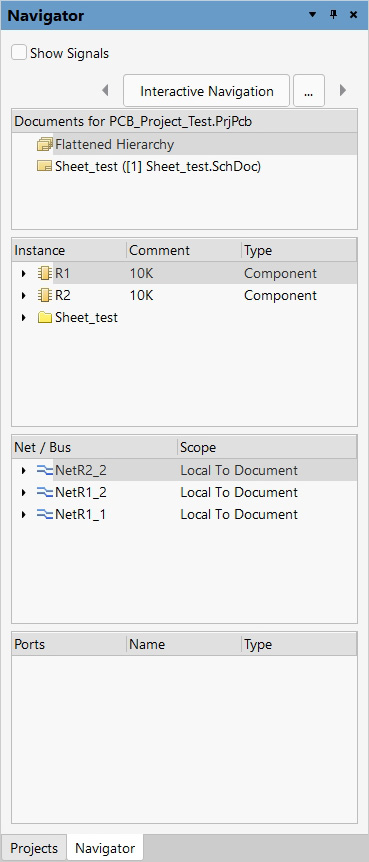The width and height of the screenshot is (369, 862).
Task: Select the Sheet_test schematic document icon
Action: pos(45,166)
